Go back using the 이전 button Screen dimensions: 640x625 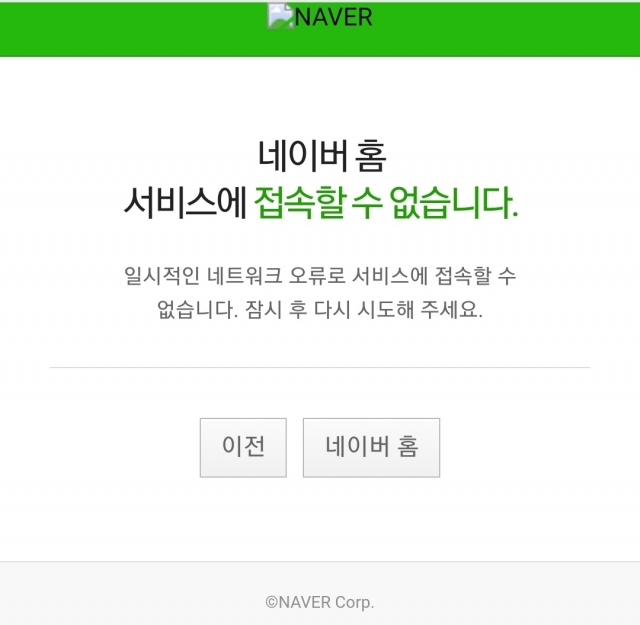point(243,447)
